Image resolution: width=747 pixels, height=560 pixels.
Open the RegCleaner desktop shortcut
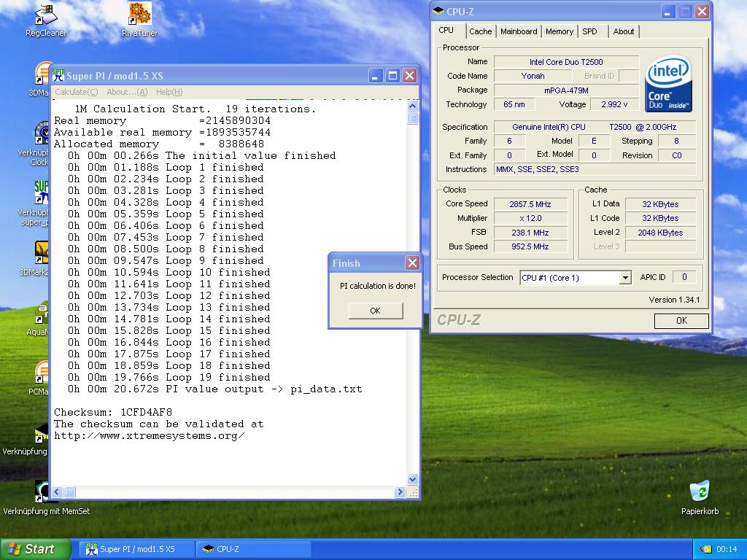point(46,16)
